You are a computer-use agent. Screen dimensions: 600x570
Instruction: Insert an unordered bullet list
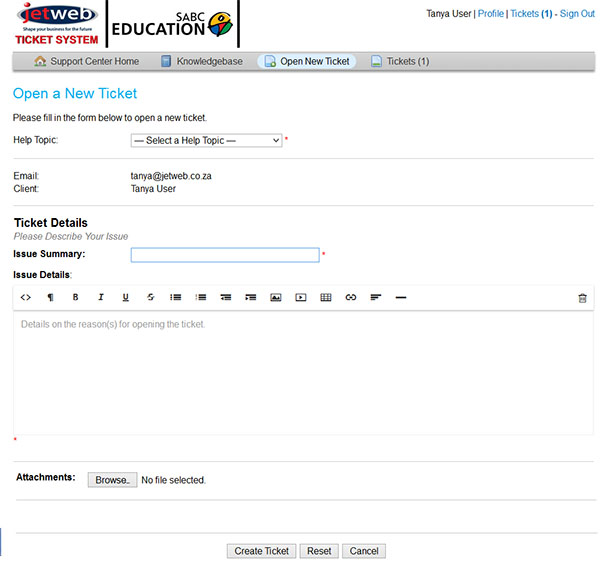pos(176,298)
